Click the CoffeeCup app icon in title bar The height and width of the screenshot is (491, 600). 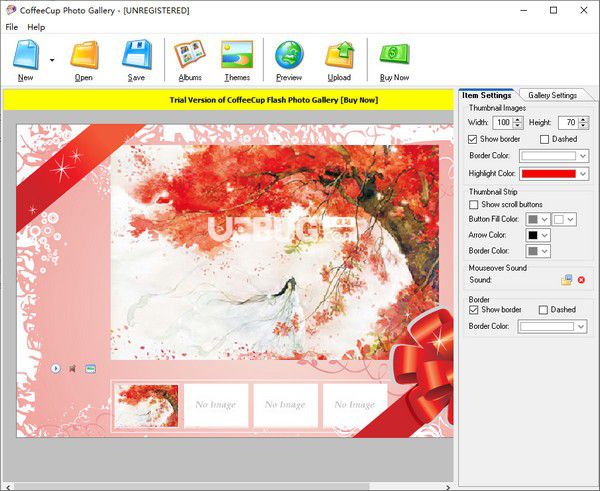tap(11, 10)
